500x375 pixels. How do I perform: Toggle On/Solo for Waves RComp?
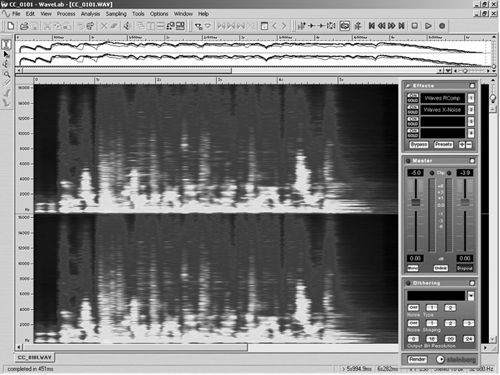click(x=413, y=98)
